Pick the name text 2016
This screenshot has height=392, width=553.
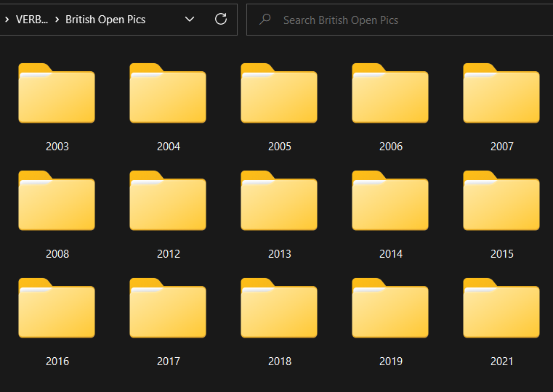tap(57, 361)
